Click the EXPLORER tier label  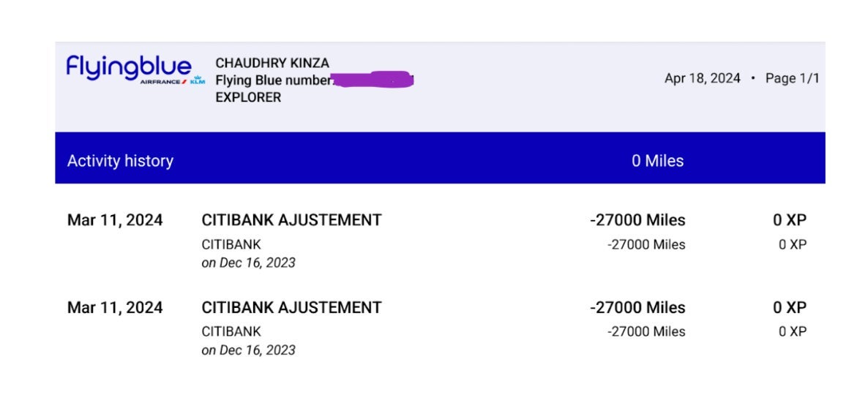pos(248,97)
